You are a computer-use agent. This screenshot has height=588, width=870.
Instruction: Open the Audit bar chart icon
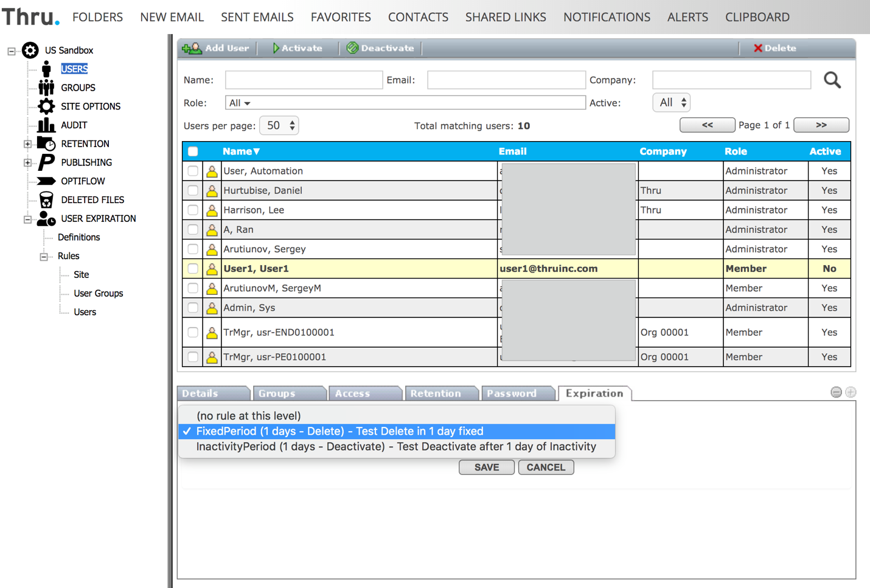coord(46,125)
